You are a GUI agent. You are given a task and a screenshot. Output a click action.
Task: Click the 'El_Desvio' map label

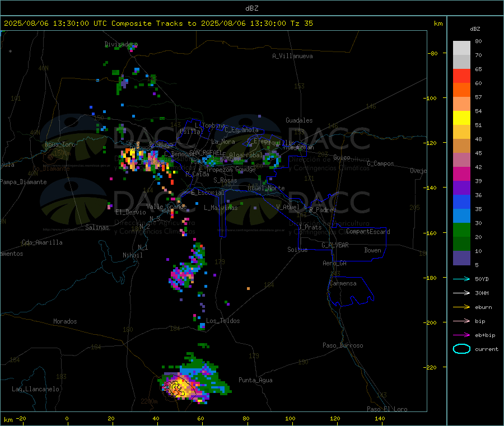pos(131,212)
